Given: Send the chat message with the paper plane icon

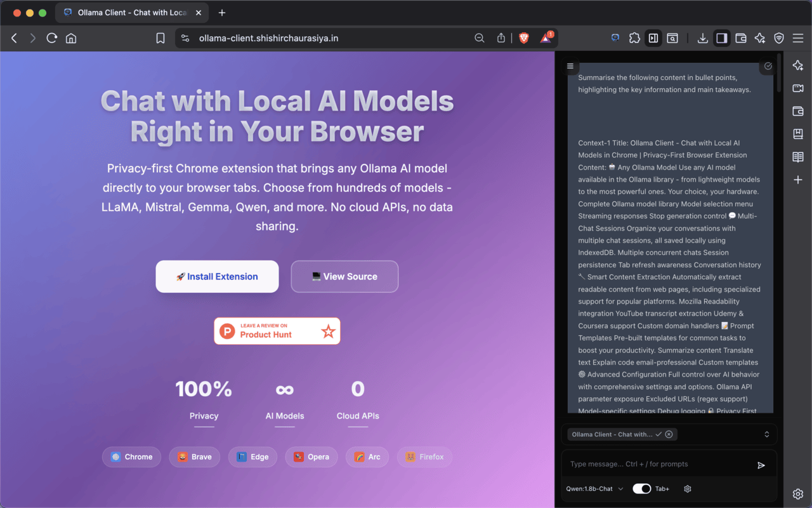Looking at the screenshot, I should click(x=761, y=465).
